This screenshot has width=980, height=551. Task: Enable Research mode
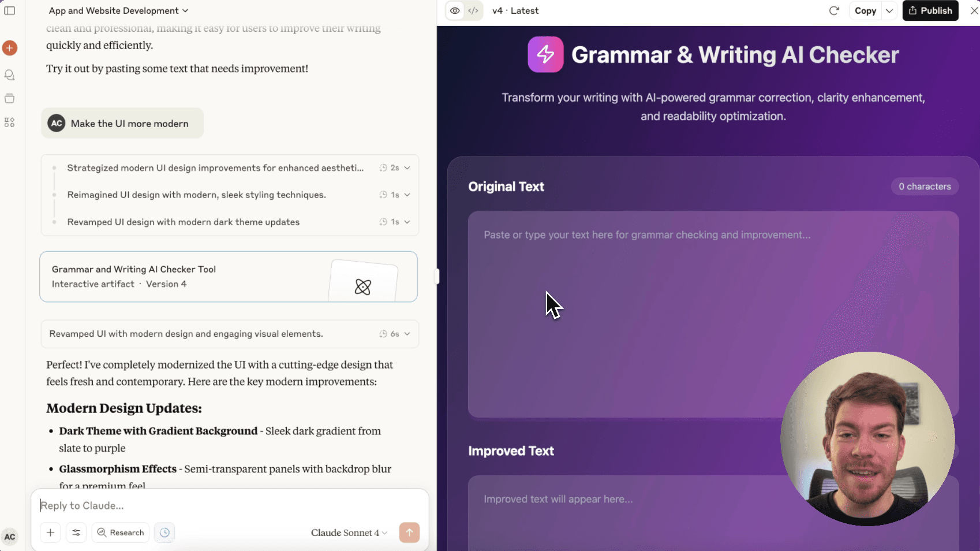[121, 533]
